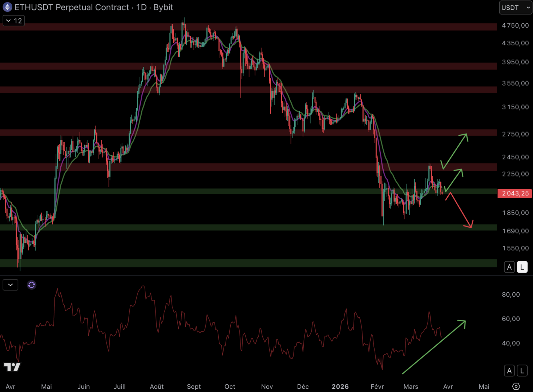Toggle log scale L on the indicator pane
The width and height of the screenshot is (533, 392).
click(522, 371)
